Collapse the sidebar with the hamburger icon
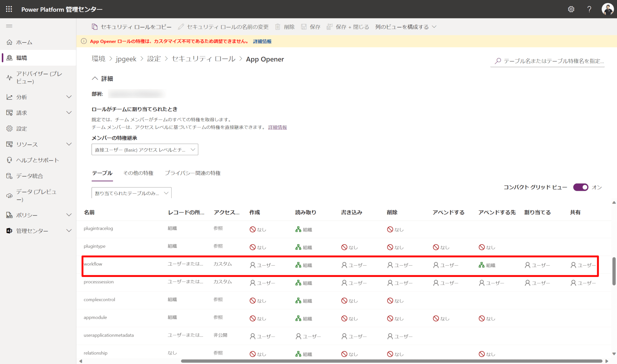617x364 pixels. click(9, 26)
